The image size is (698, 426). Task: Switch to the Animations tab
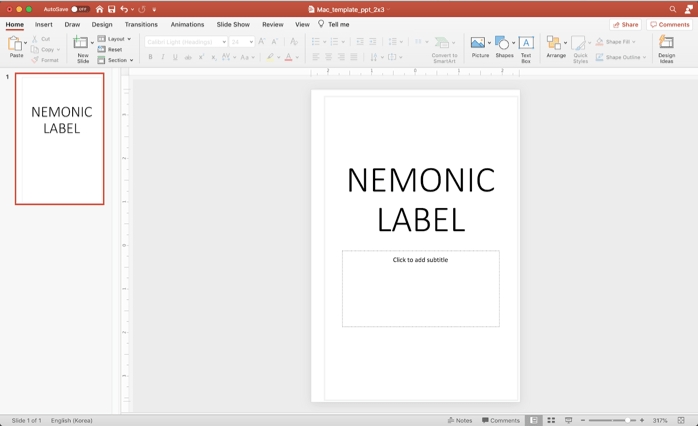pyautogui.click(x=187, y=24)
